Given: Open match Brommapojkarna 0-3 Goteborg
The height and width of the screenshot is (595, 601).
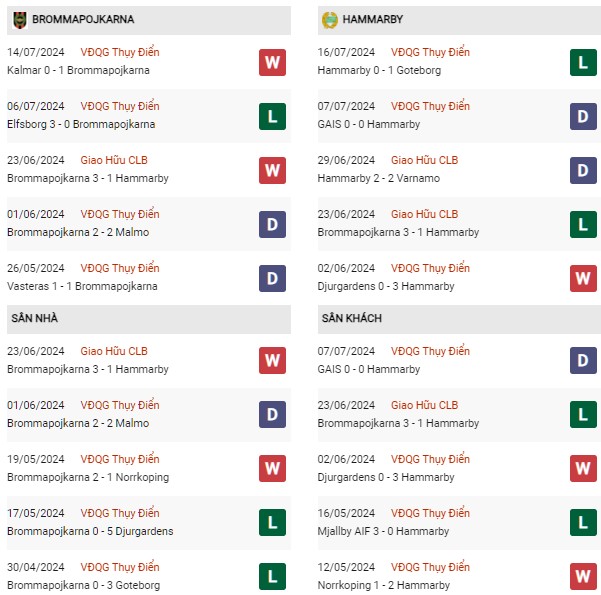Looking at the screenshot, I should (x=84, y=585).
